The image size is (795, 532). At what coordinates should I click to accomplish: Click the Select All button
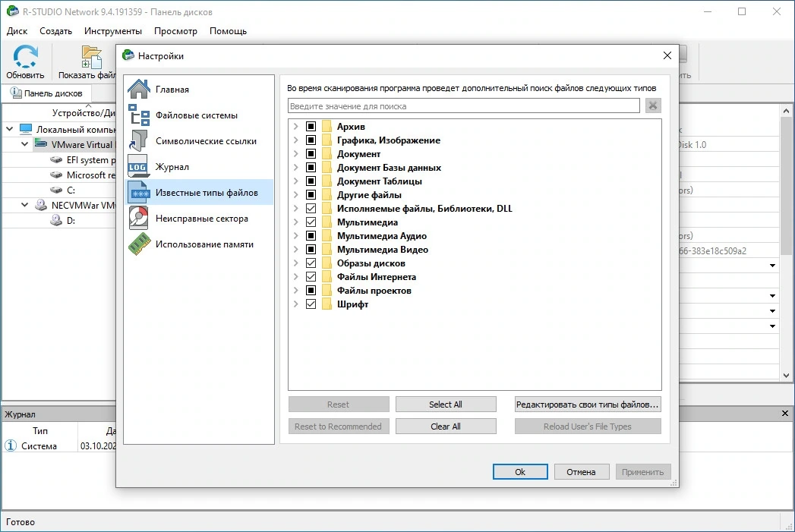[x=446, y=405]
